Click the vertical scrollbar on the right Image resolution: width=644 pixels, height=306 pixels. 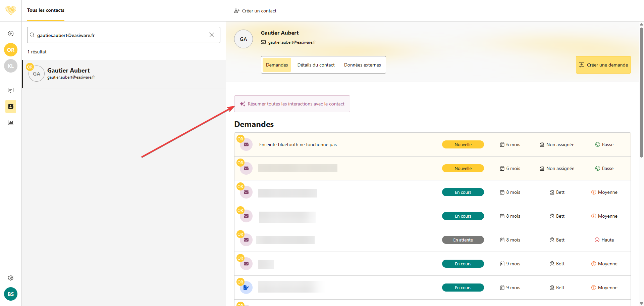[x=641, y=91]
